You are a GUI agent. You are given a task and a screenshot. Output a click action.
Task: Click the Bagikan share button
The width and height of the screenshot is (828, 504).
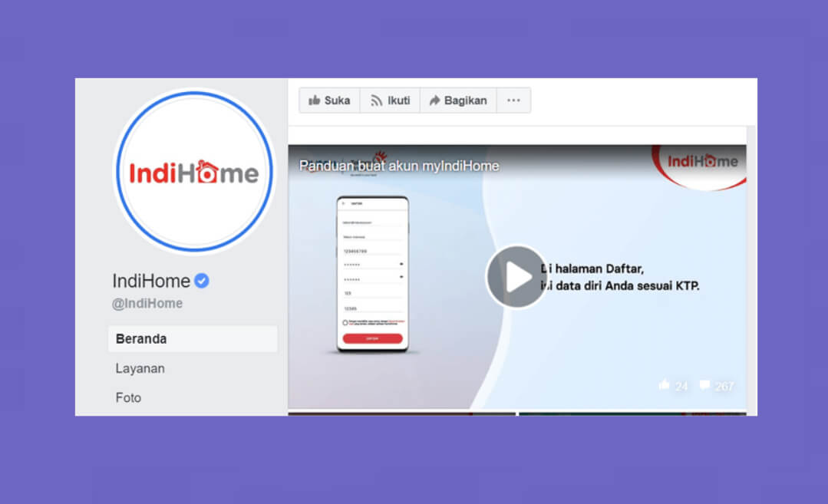pyautogui.click(x=458, y=100)
